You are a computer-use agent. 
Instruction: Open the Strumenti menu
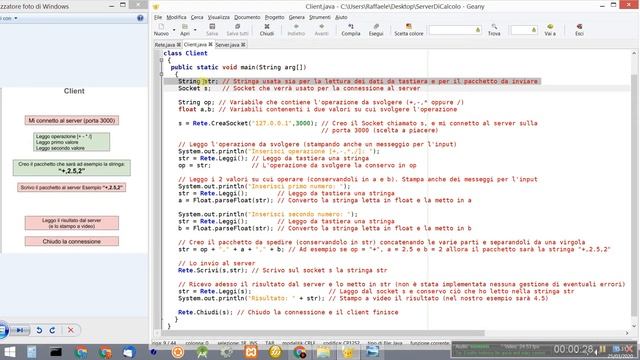pos(320,17)
